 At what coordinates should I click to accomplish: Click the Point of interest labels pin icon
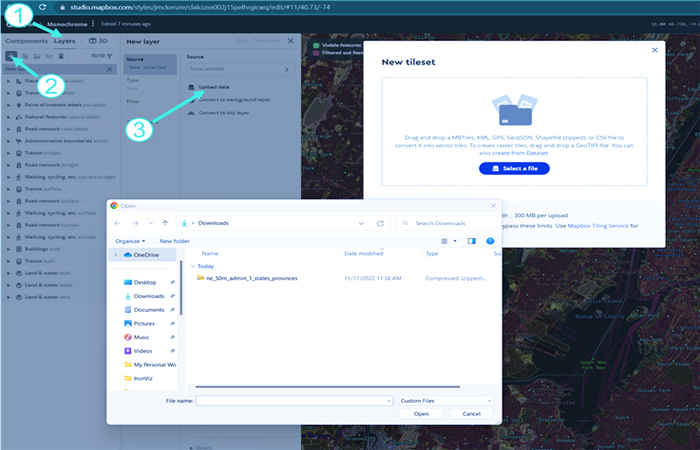pyautogui.click(x=19, y=105)
